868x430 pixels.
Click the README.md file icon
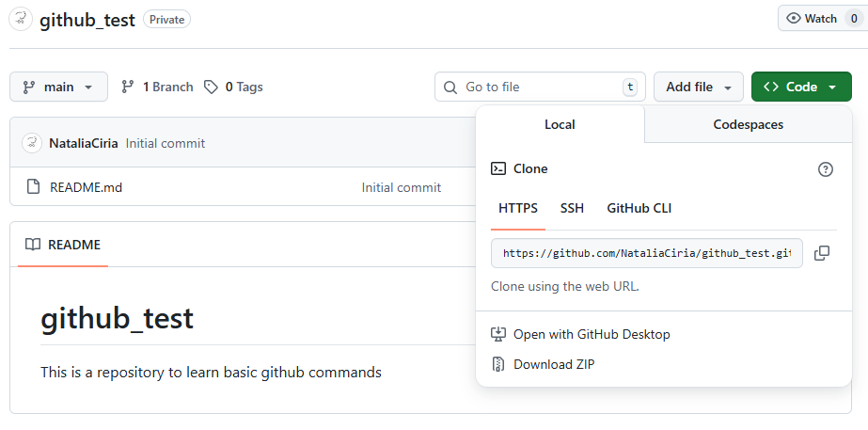[x=33, y=187]
